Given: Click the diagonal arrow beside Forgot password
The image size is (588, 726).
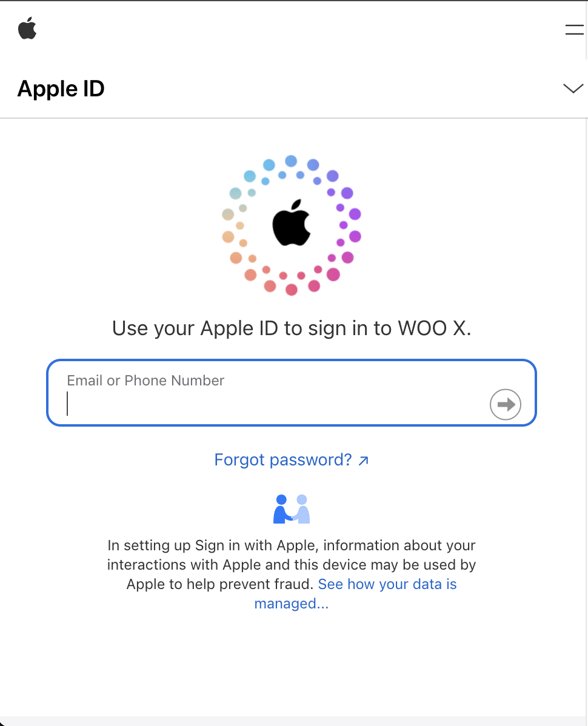Looking at the screenshot, I should click(364, 460).
